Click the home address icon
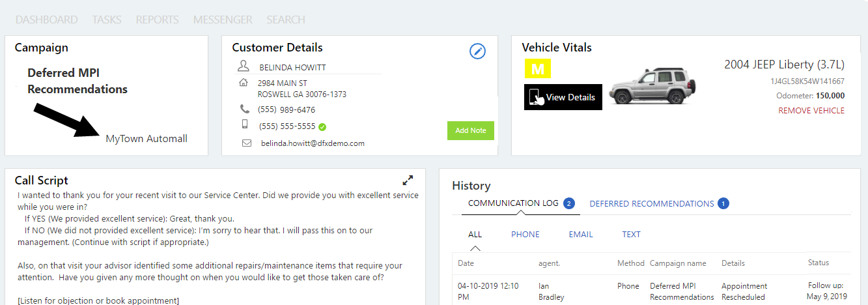 coord(244,83)
